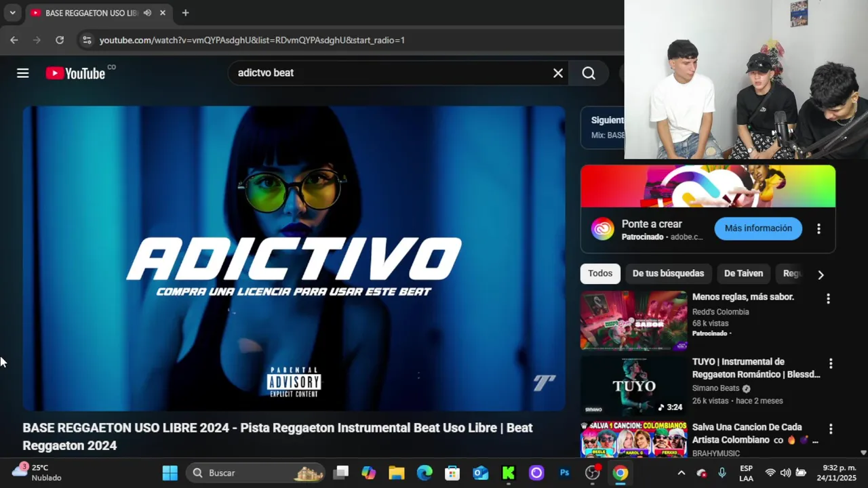Click the Menos reglas, más sabor title
This screenshot has height=488, width=868.
[x=743, y=297]
